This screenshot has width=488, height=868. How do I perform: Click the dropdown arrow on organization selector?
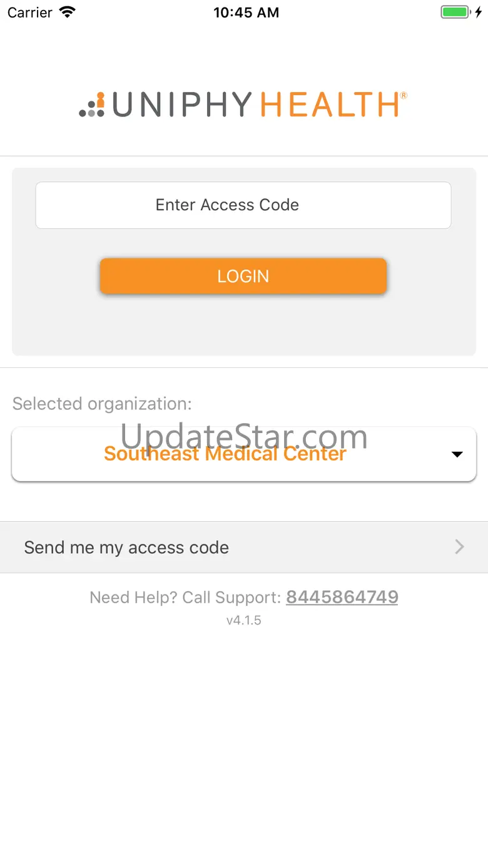click(457, 454)
